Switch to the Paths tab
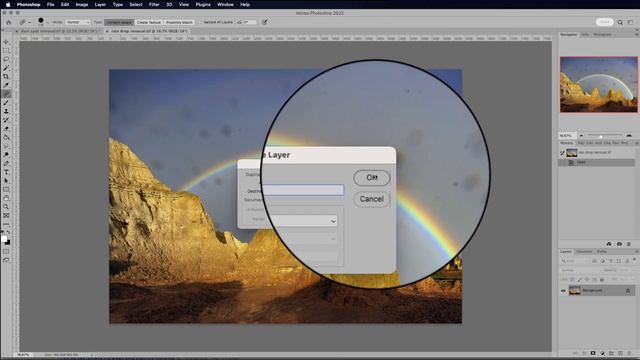Screen dimensions: 640x360 coord(602,251)
